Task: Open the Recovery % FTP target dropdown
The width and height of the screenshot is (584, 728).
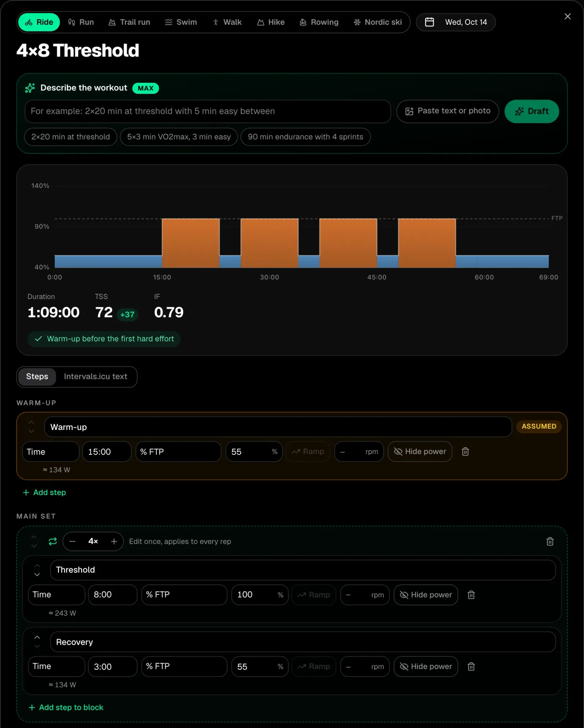Action: [184, 666]
